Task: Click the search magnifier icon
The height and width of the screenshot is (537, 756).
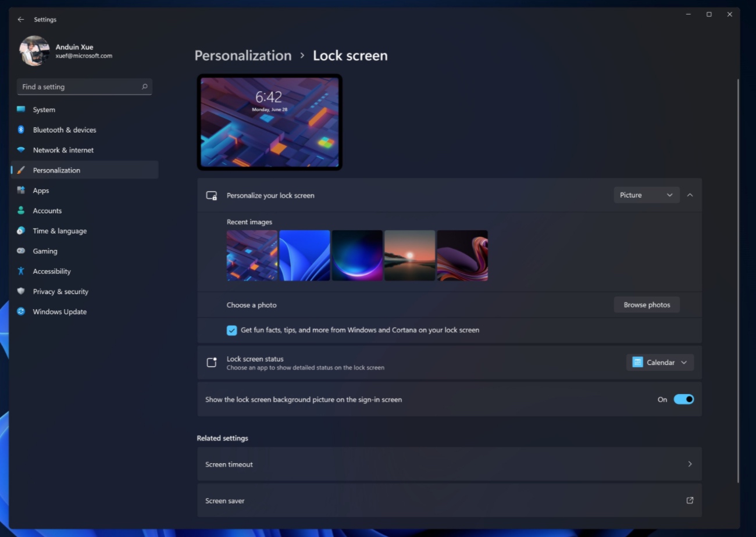Action: click(145, 87)
